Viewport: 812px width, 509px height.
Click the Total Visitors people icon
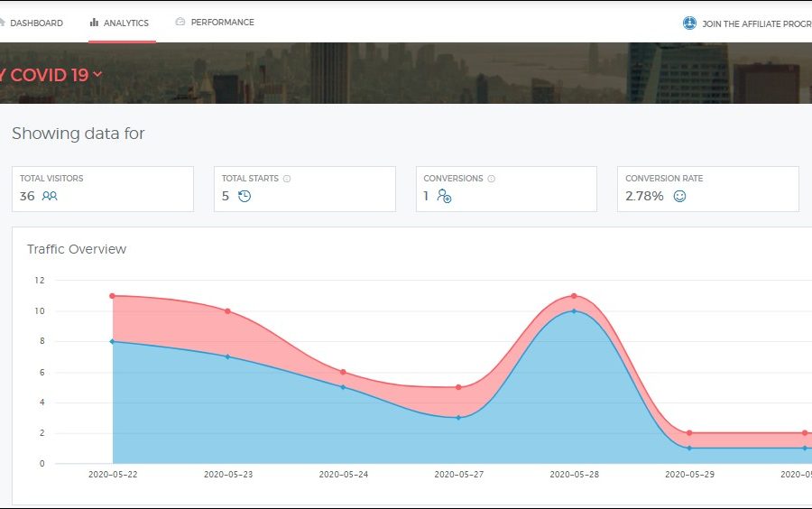pyautogui.click(x=50, y=196)
